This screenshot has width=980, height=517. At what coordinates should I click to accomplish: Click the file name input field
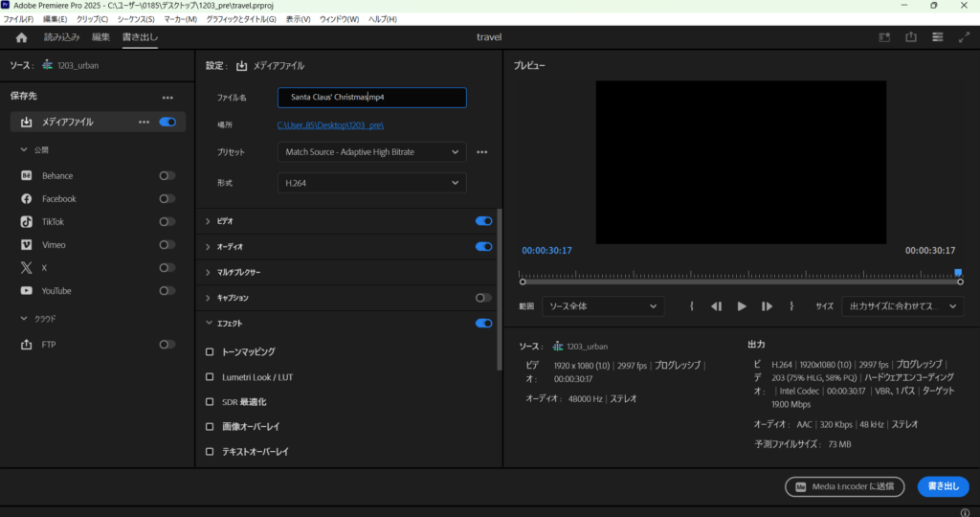point(371,98)
